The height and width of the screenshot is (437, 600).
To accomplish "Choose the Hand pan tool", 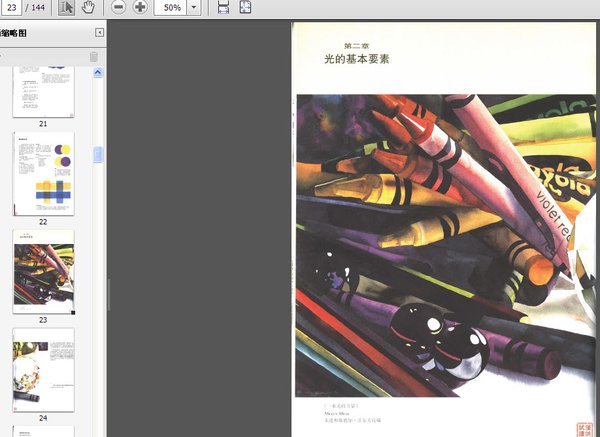I will (x=88, y=7).
